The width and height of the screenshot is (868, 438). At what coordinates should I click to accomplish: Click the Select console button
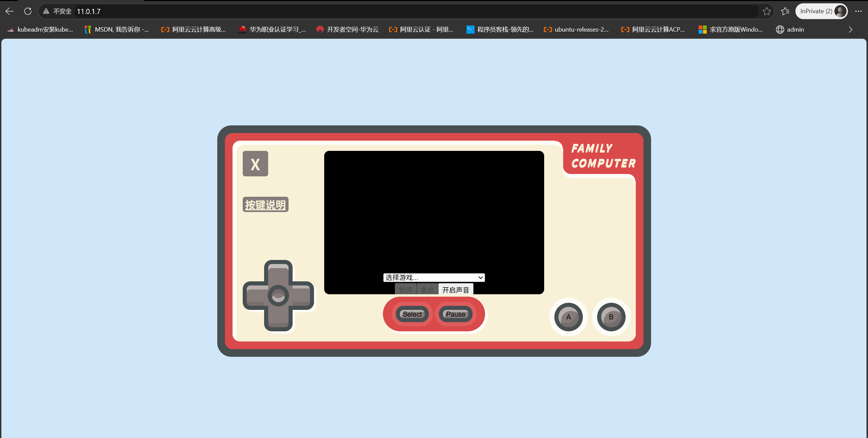tap(412, 314)
